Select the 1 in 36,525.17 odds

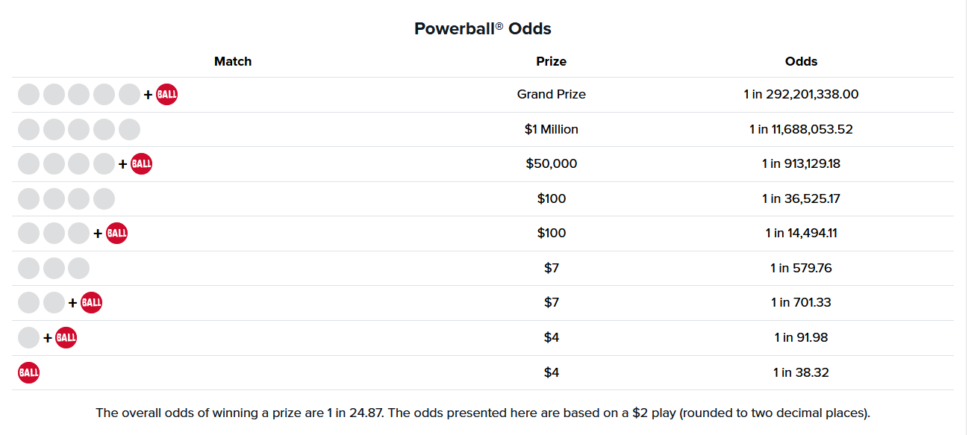click(x=801, y=198)
